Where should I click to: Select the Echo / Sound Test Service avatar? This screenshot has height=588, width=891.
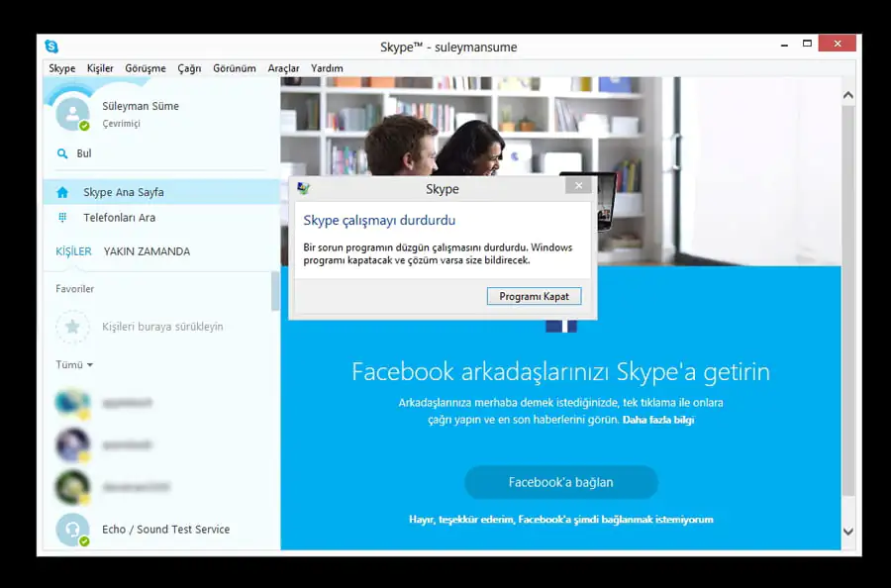point(72,530)
